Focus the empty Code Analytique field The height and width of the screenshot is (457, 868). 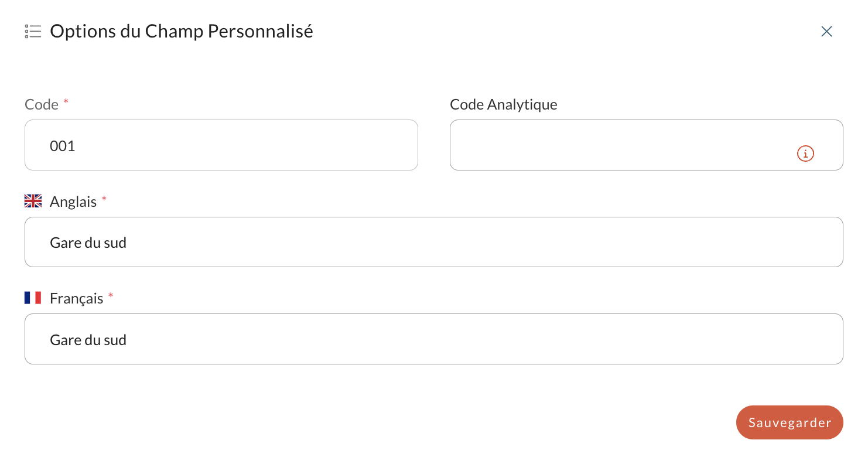click(647, 145)
